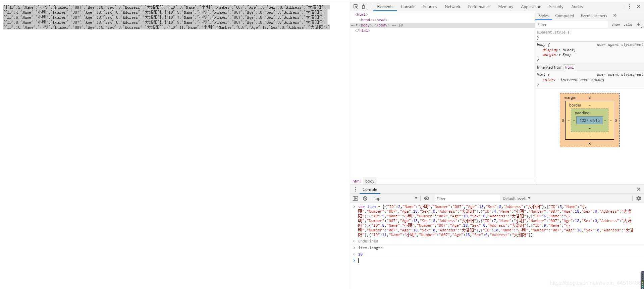Toggle the .cls element classes panel
This screenshot has width=644, height=289.
pyautogui.click(x=628, y=25)
